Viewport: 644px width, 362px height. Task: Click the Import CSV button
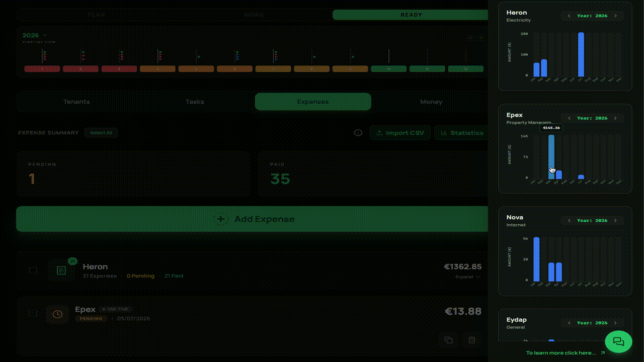pos(400,133)
